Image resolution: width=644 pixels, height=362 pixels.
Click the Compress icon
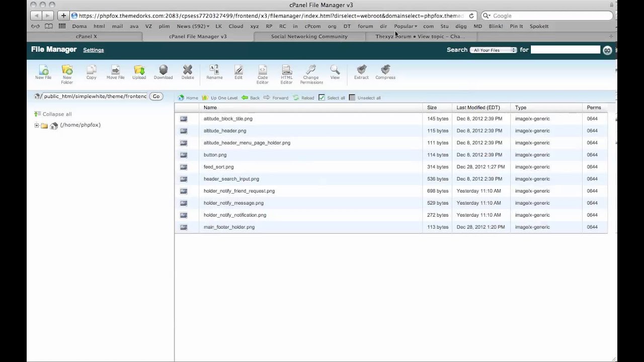(x=385, y=72)
